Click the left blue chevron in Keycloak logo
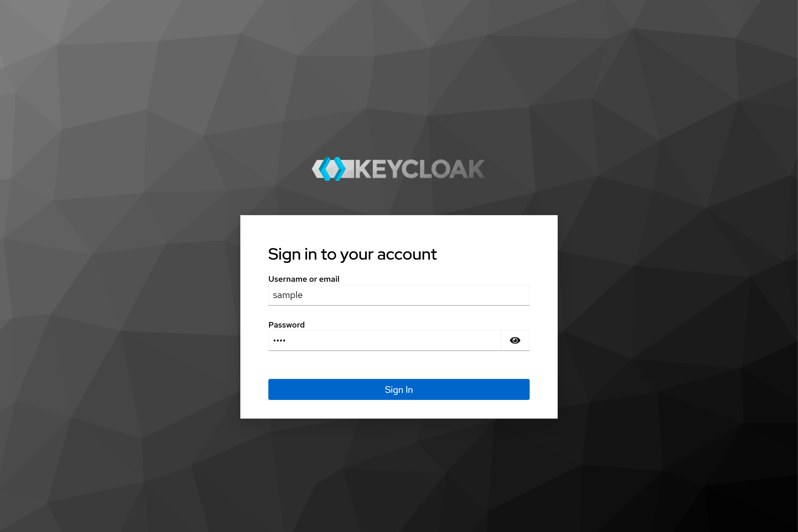Viewport: 798px width, 532px height. pyautogui.click(x=324, y=169)
